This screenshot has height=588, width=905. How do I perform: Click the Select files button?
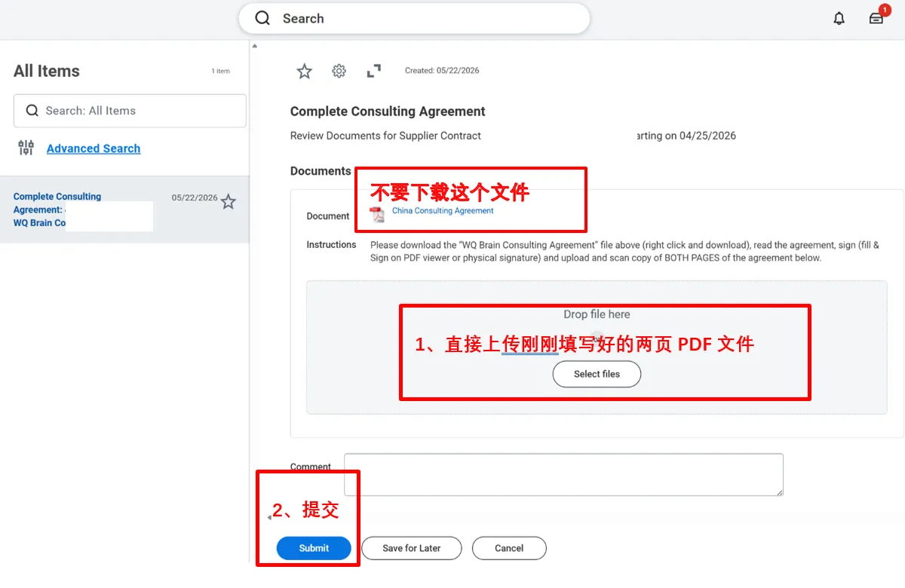pyautogui.click(x=597, y=374)
